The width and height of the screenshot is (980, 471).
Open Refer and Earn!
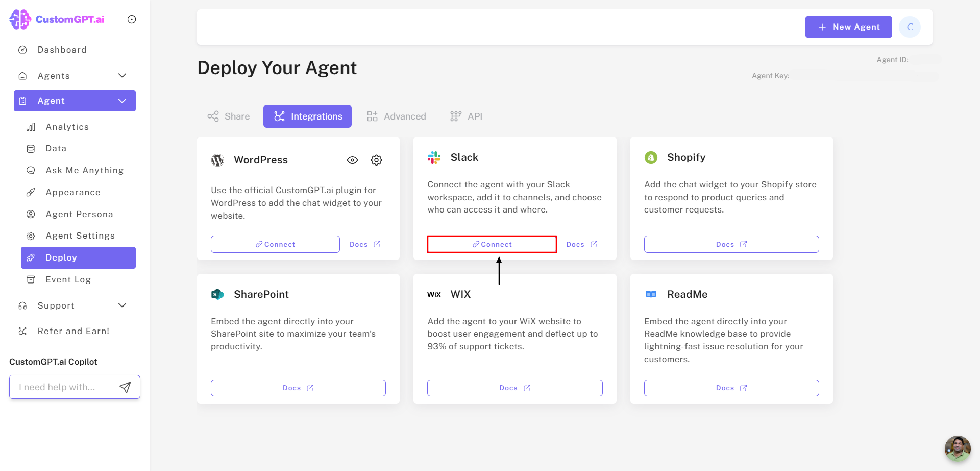[x=73, y=331]
